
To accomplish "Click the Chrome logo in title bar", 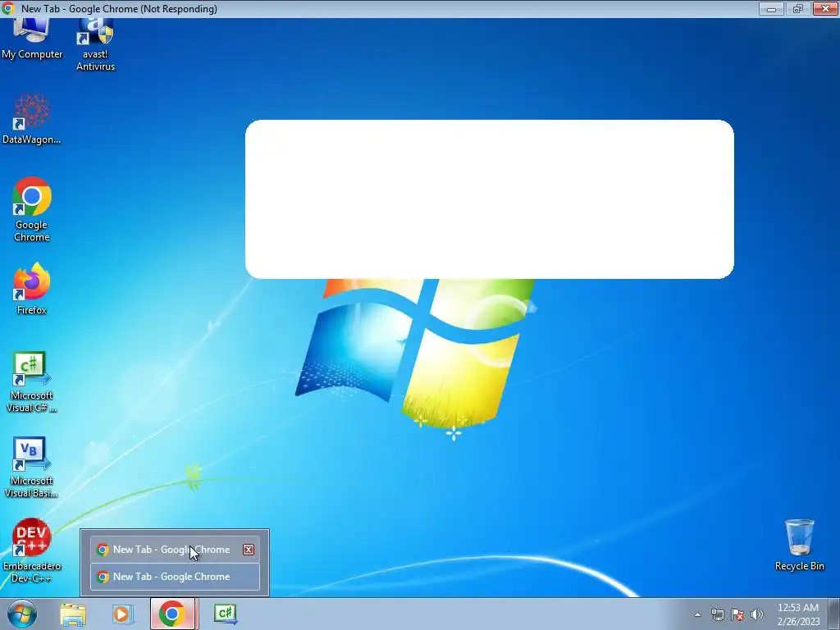I will coord(8,8).
